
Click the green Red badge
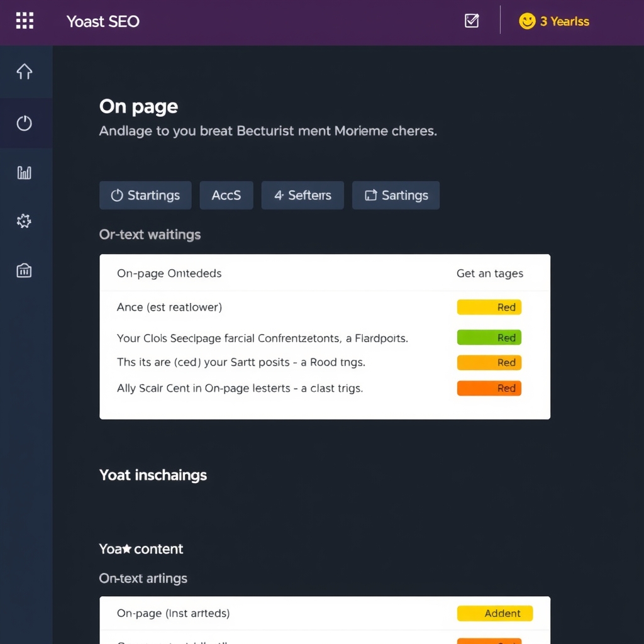pyautogui.click(x=489, y=338)
